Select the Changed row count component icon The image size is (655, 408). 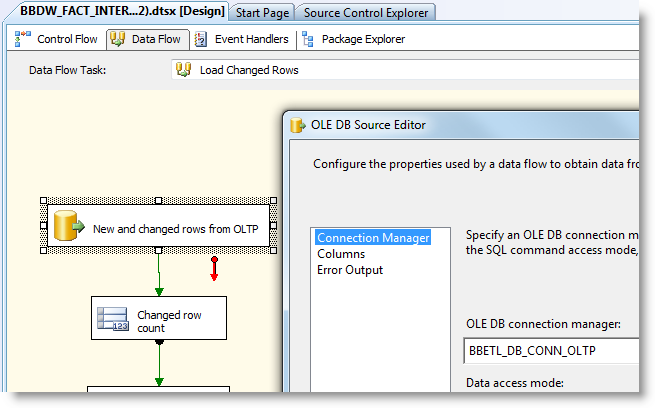pyautogui.click(x=112, y=319)
